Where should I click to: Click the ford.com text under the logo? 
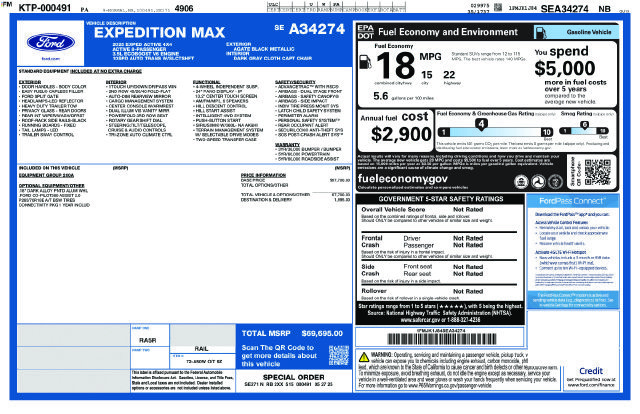[51, 59]
